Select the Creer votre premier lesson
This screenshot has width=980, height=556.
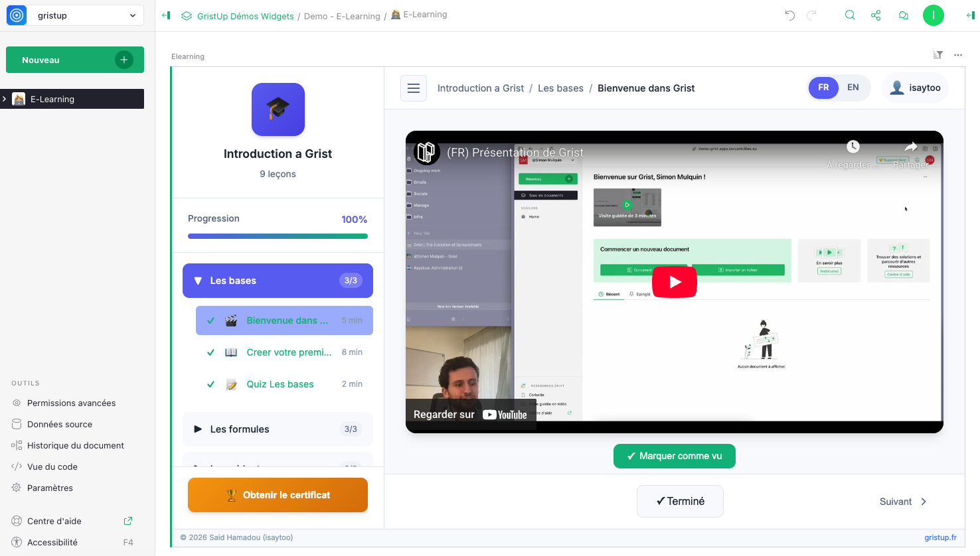click(x=289, y=352)
